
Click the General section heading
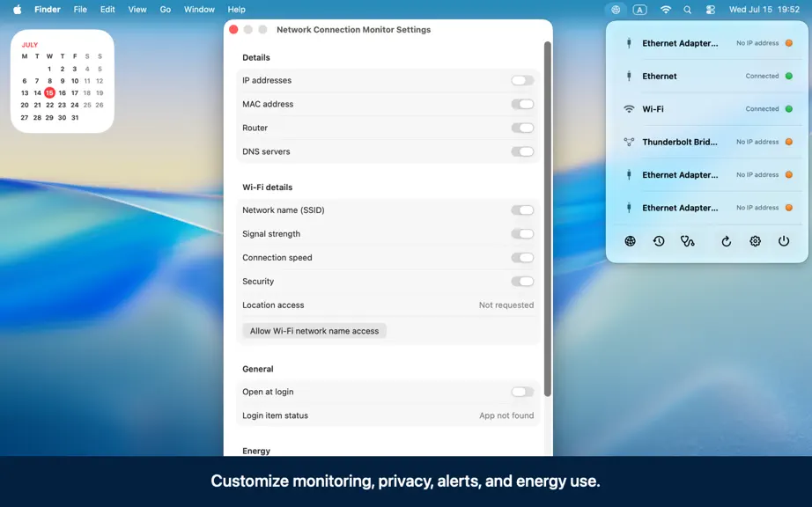(x=257, y=369)
